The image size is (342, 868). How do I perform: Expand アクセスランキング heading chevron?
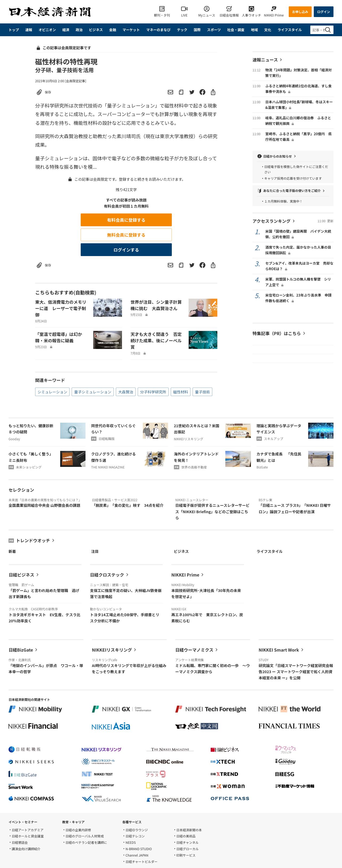click(x=294, y=221)
